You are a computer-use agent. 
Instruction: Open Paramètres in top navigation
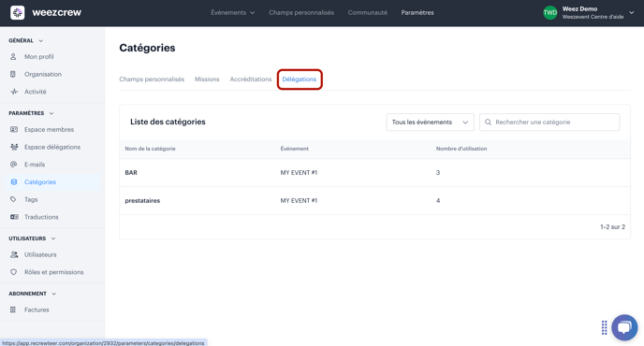point(417,13)
